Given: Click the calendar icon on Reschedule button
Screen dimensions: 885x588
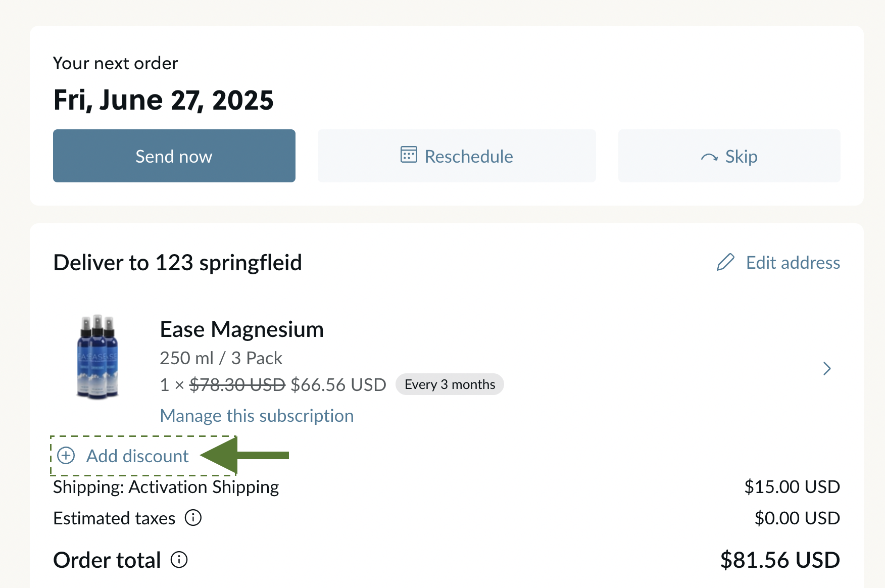Looking at the screenshot, I should [409, 155].
